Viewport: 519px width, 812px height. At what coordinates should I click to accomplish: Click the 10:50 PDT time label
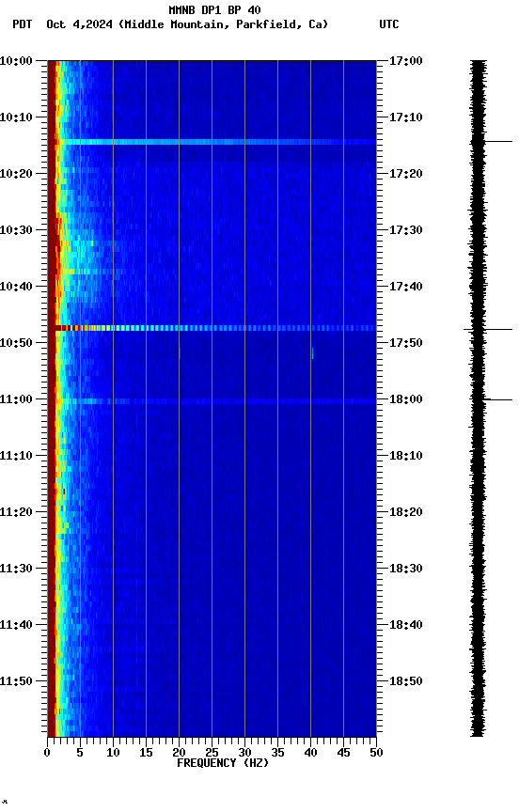coord(16,343)
